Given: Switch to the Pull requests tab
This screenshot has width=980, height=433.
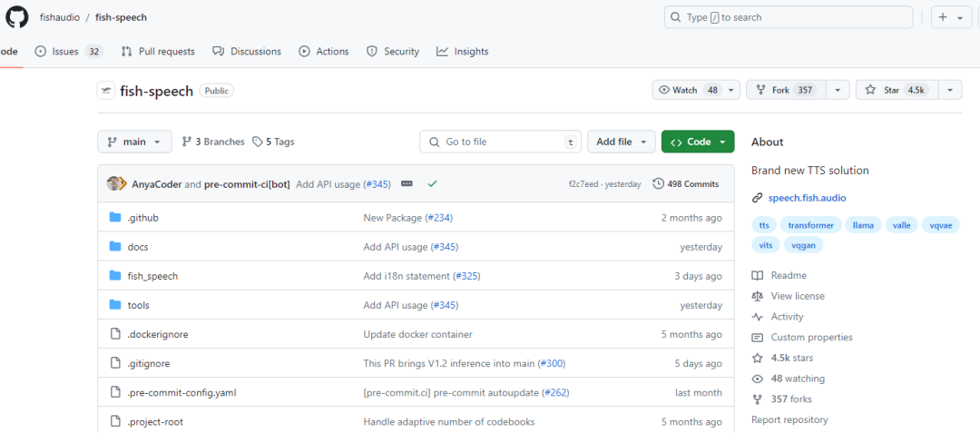Looking at the screenshot, I should coord(158,51).
